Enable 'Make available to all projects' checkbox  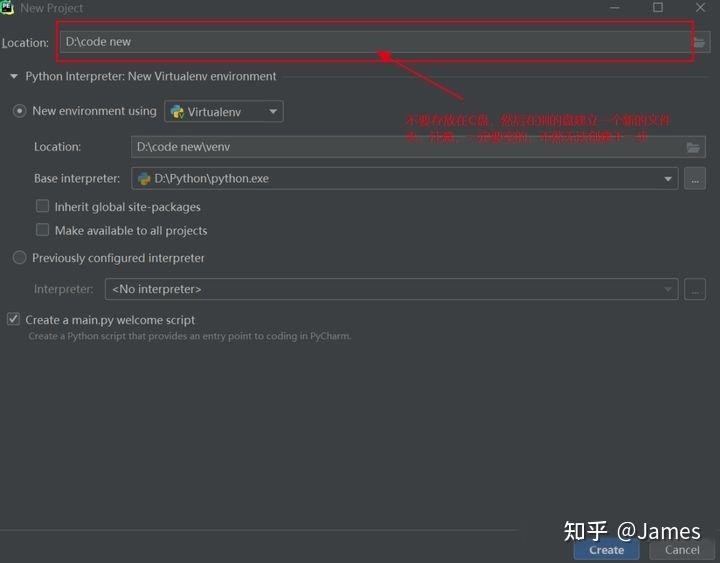pyautogui.click(x=42, y=230)
